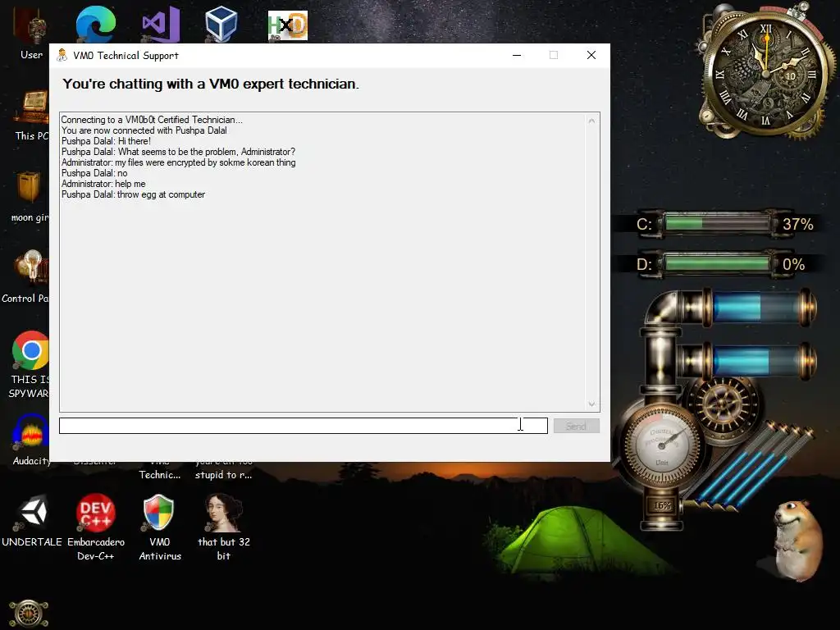The width and height of the screenshot is (840, 630).
Task: Launch Google Chrome from the desktop
Action: coord(30,351)
